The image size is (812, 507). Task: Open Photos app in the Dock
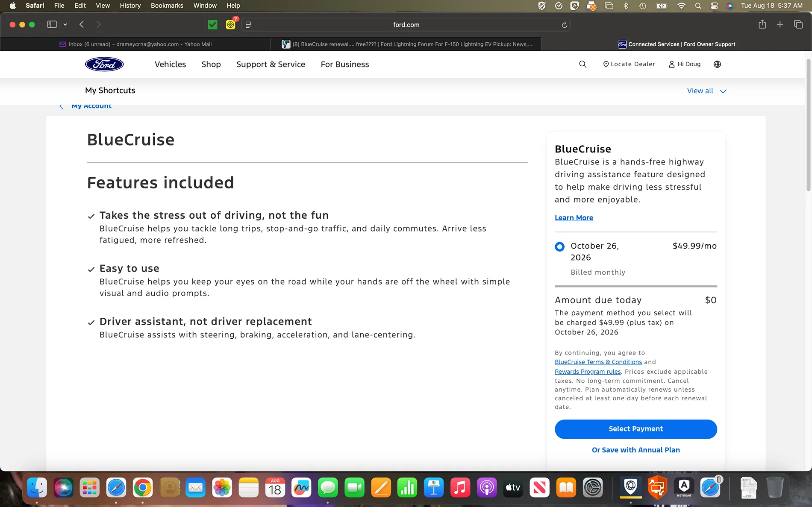point(222,487)
